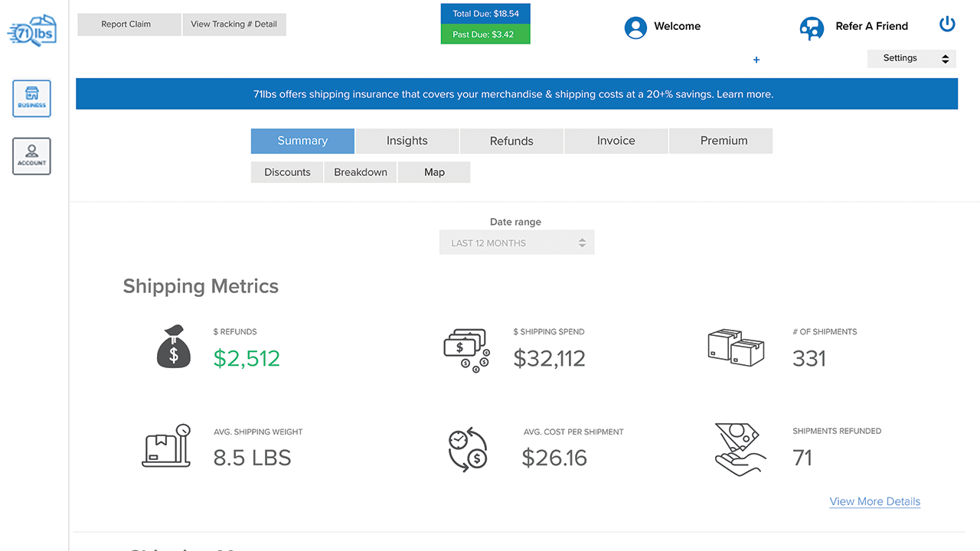The image size is (980, 551).
Task: Click the Welcome user avatar icon
Action: [635, 28]
